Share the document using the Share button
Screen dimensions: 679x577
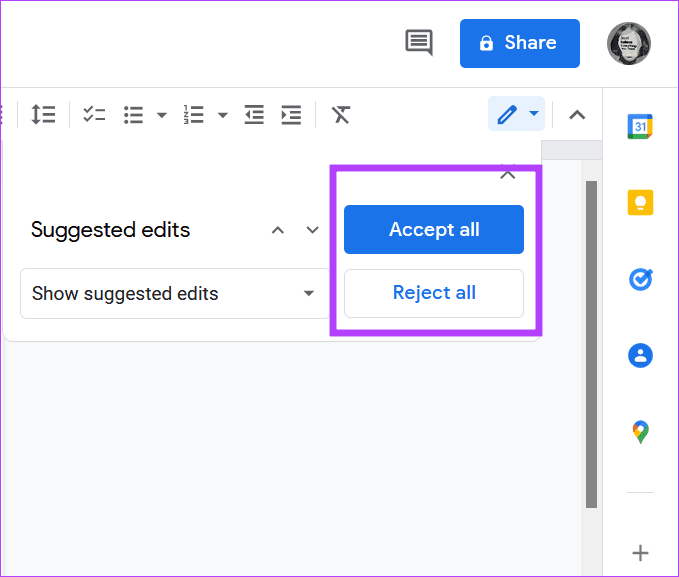tap(519, 43)
